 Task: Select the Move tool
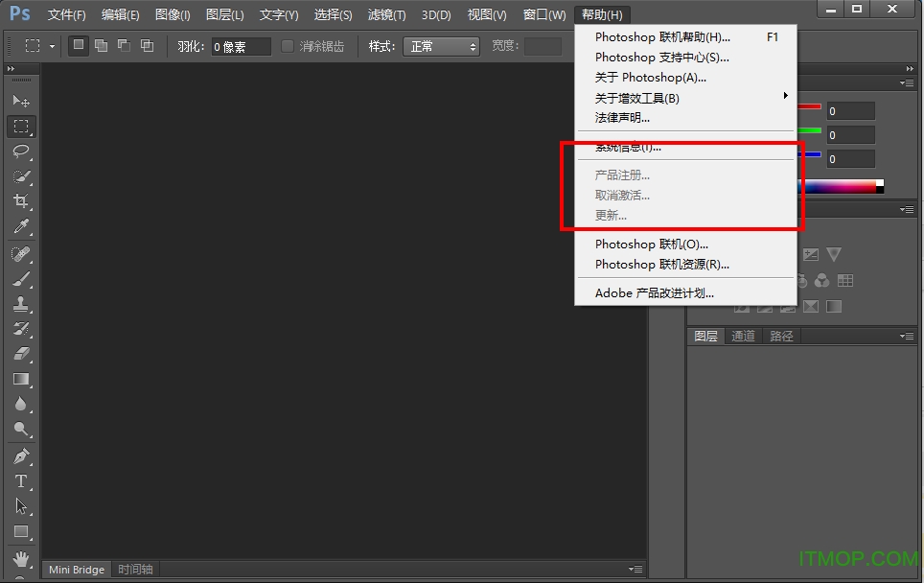21,100
